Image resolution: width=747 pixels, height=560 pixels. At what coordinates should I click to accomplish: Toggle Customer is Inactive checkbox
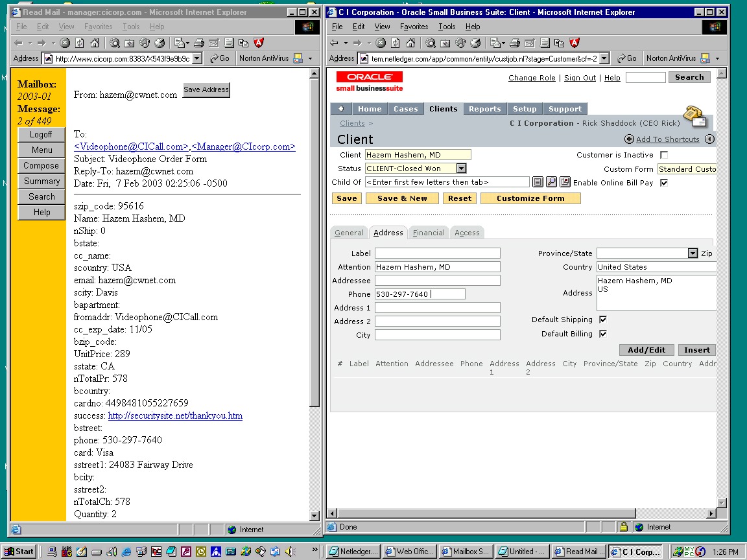pos(663,155)
